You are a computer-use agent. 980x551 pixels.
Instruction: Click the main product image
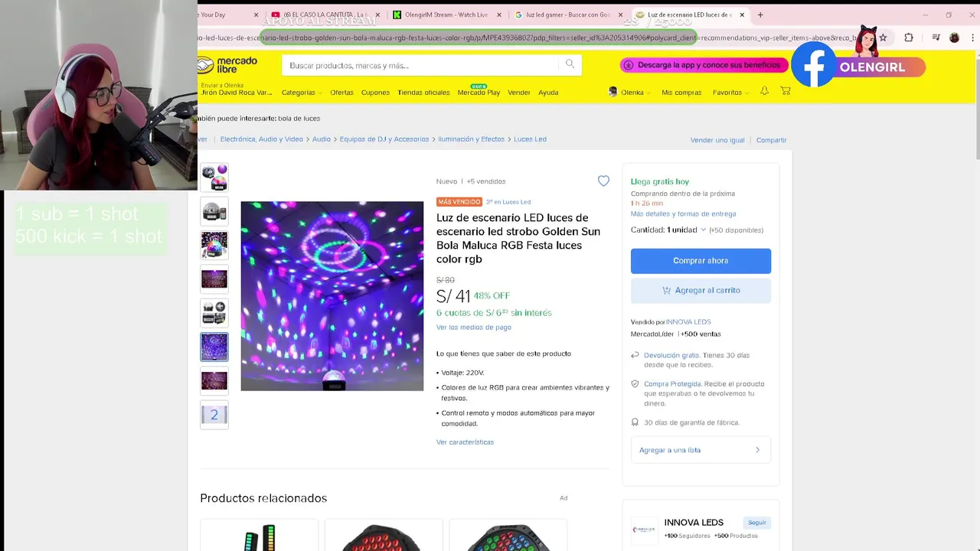(x=332, y=296)
